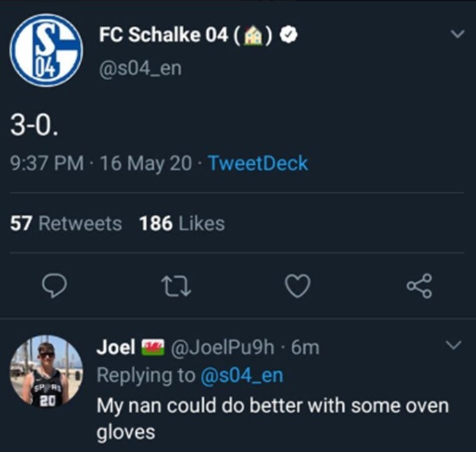476x452 pixels.
Task: View the 186 Likes list
Action: [181, 223]
